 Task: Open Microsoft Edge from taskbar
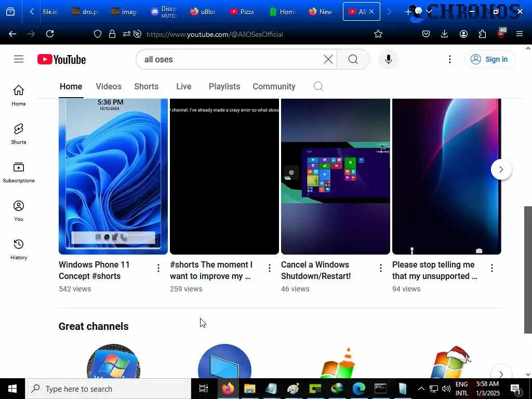point(359,389)
